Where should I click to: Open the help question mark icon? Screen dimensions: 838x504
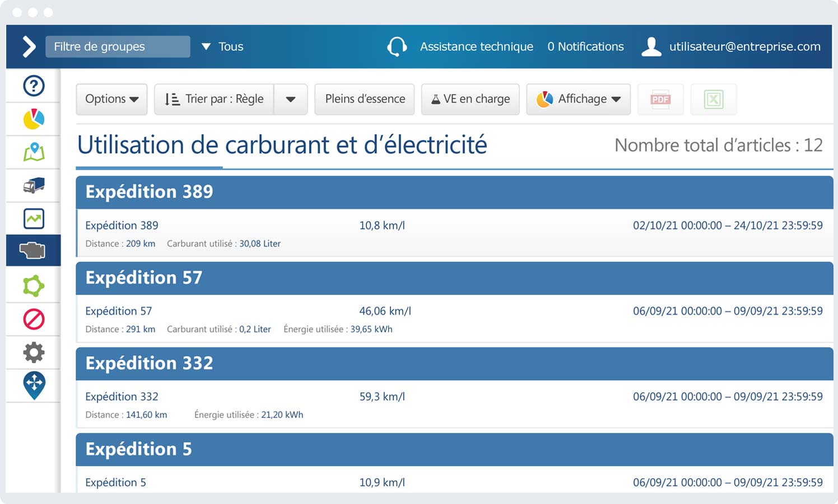click(x=34, y=86)
